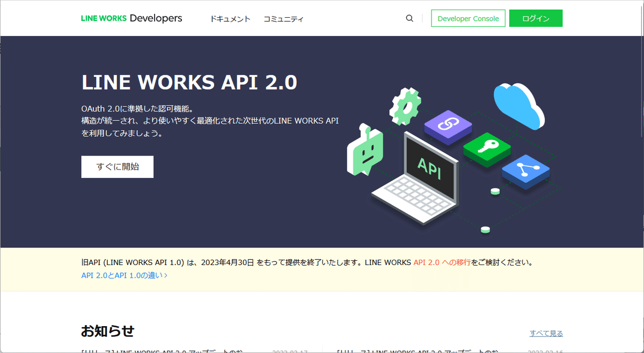Viewport: 644px width, 353px height.
Task: Open the search function
Action: (409, 18)
